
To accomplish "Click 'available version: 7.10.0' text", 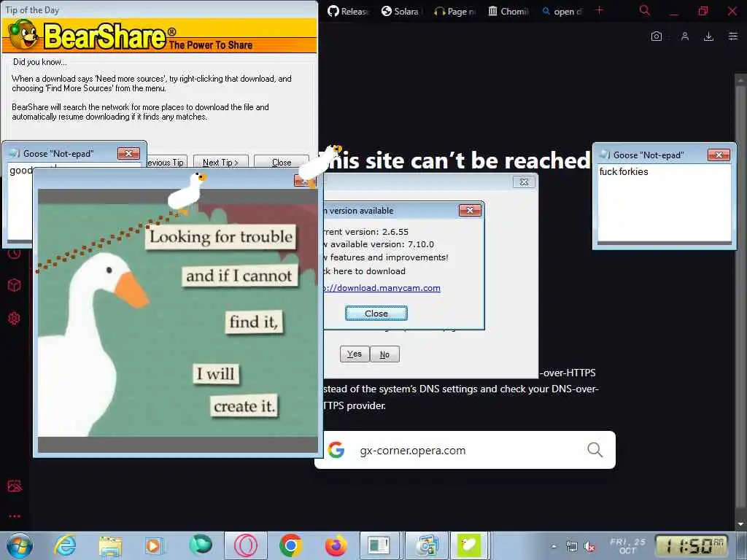I will click(379, 244).
